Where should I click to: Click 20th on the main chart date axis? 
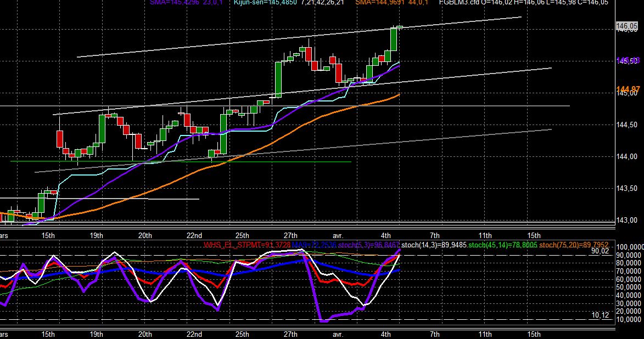tap(145, 235)
